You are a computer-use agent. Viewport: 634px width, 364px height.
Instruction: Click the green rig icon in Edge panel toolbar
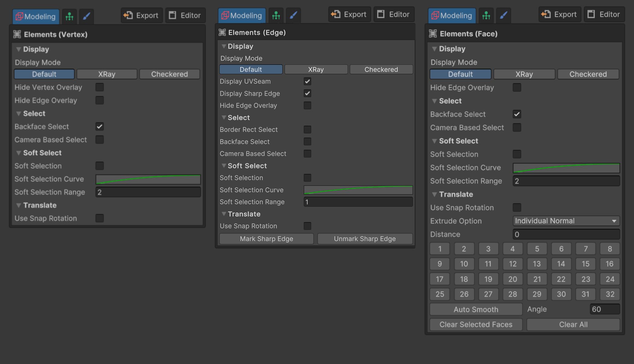click(x=276, y=15)
